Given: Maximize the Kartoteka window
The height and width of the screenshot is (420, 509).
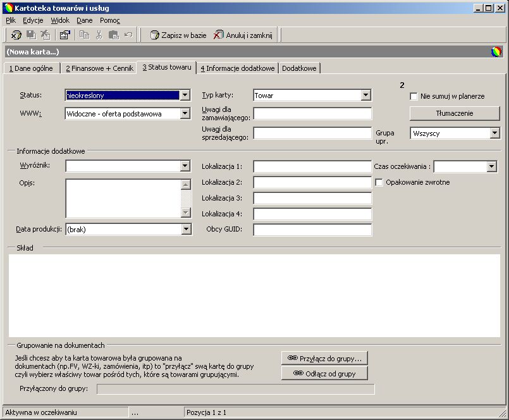Looking at the screenshot, I should point(488,8).
